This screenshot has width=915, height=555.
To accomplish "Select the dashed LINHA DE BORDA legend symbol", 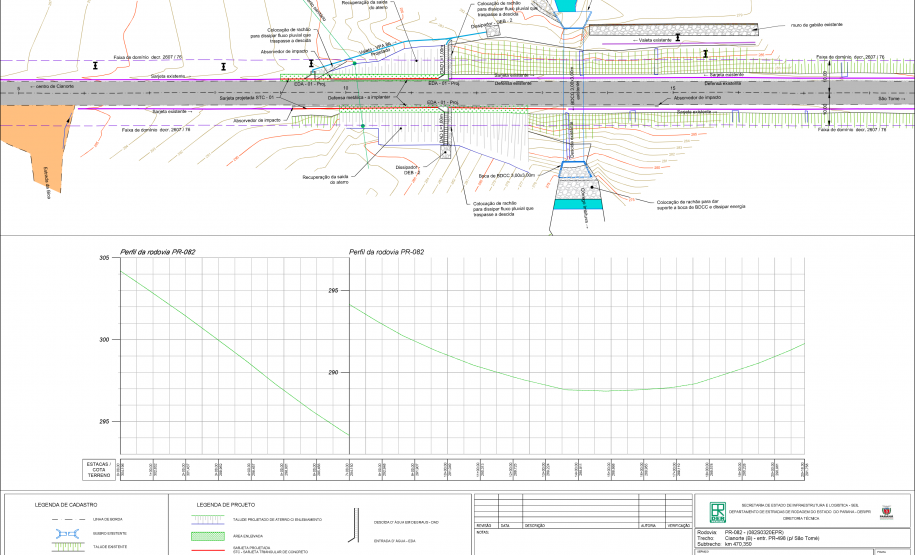I will tap(67, 519).
